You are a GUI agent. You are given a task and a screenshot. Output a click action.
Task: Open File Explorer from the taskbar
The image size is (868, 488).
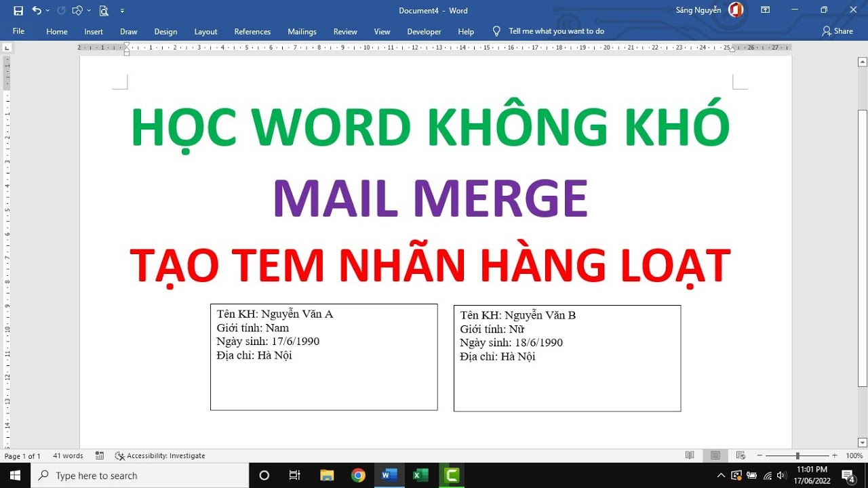click(327, 475)
